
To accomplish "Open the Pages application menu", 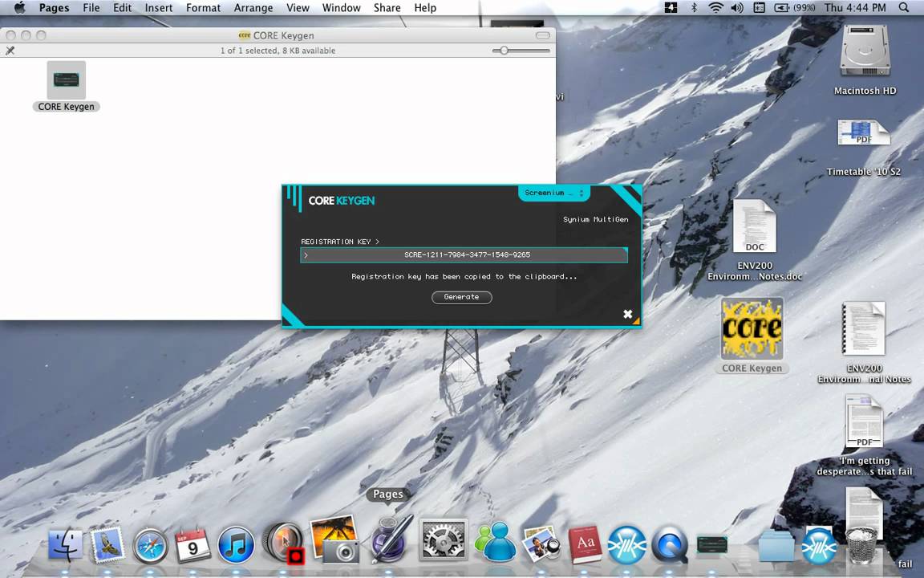I will pyautogui.click(x=55, y=8).
